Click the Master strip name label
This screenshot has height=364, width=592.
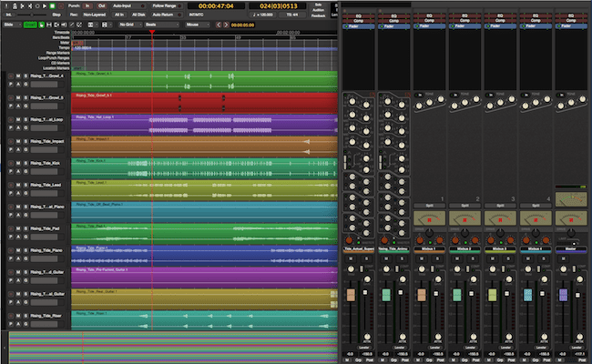(x=571, y=248)
